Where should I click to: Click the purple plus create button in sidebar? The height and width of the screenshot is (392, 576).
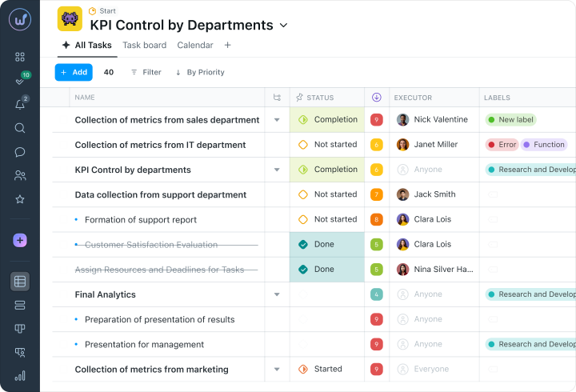[x=20, y=240]
